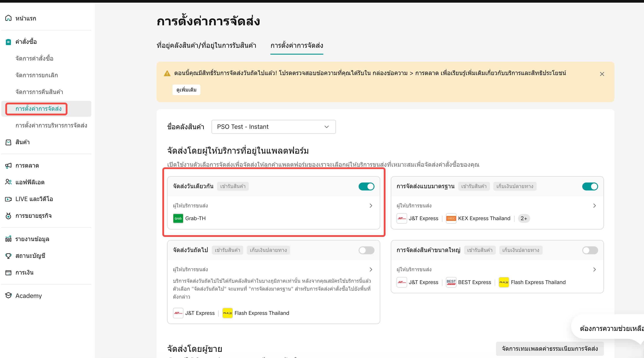The image size is (644, 358).
Task: Enable the จัดส่งวันถัดไป toggle
Action: 366,250
